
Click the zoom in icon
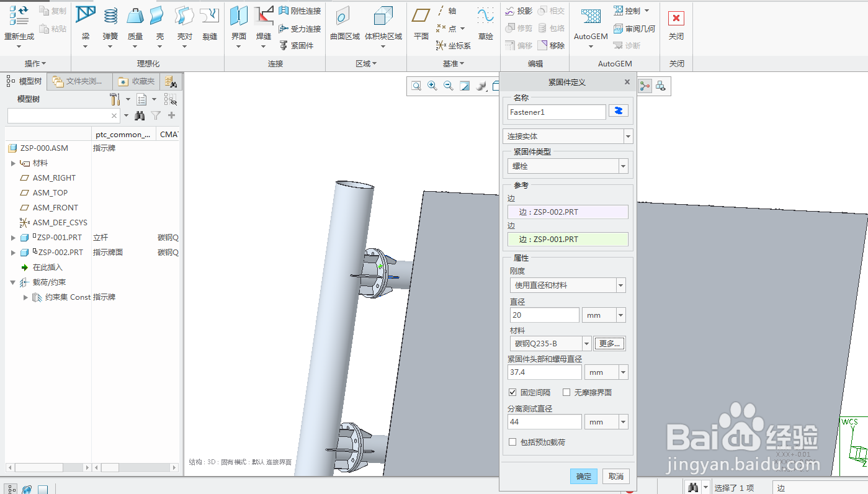pyautogui.click(x=432, y=86)
